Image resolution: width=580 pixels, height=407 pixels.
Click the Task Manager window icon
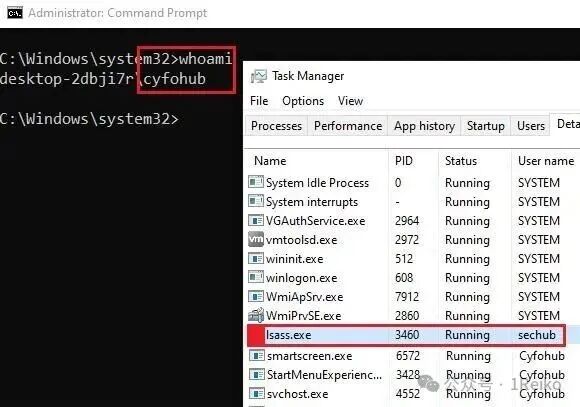(x=259, y=76)
